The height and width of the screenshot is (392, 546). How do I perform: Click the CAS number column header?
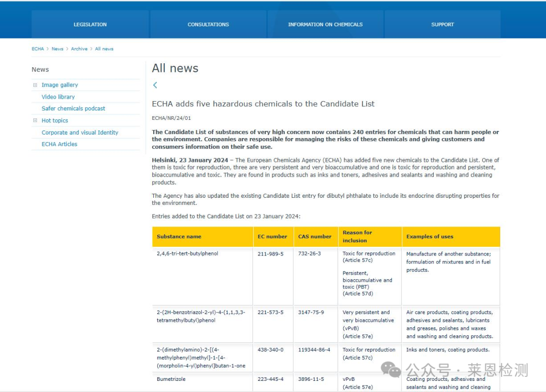click(314, 236)
